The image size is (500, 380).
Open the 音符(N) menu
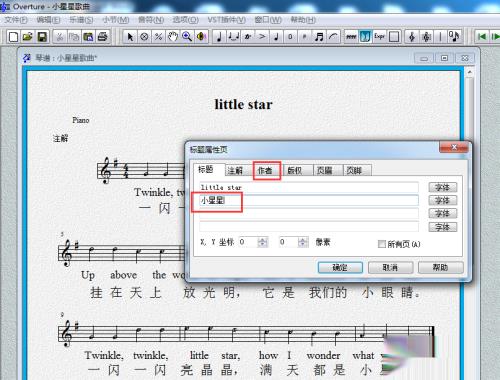coord(151,20)
